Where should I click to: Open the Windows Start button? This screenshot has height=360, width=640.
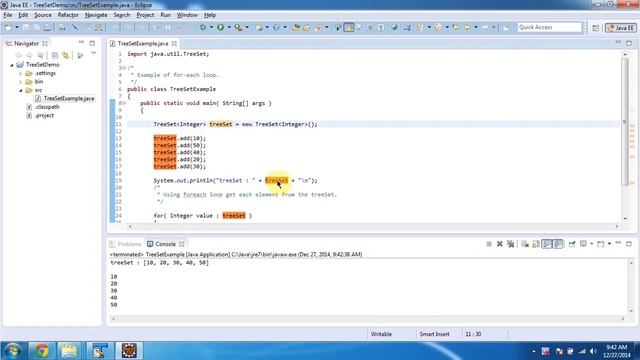pos(12,351)
